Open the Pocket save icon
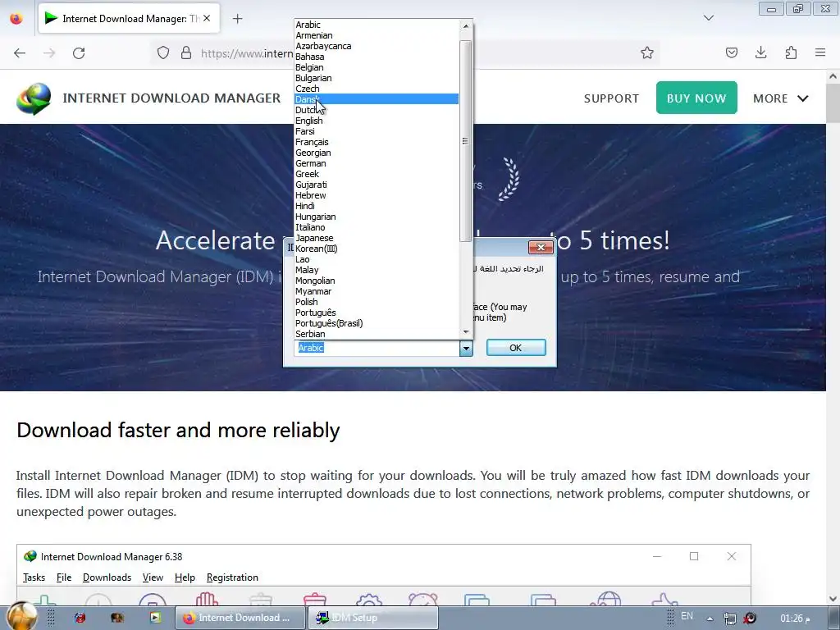 (732, 52)
